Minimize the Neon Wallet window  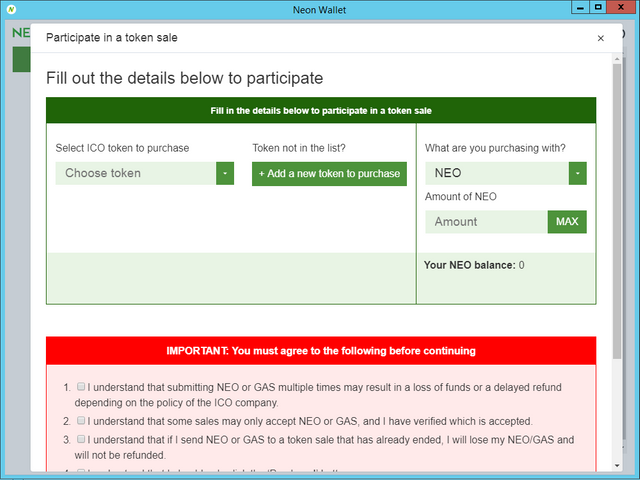[x=580, y=7]
